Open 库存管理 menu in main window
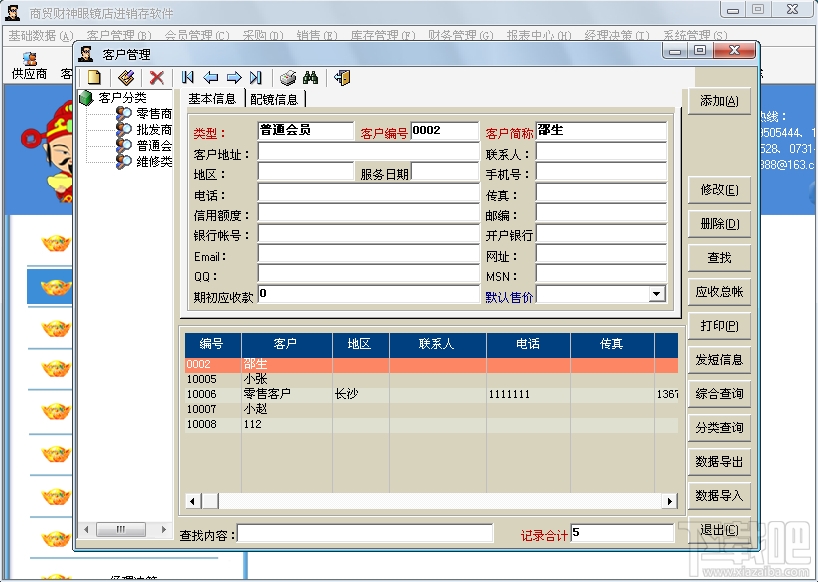Viewport: 818px width, 582px height. (x=383, y=35)
